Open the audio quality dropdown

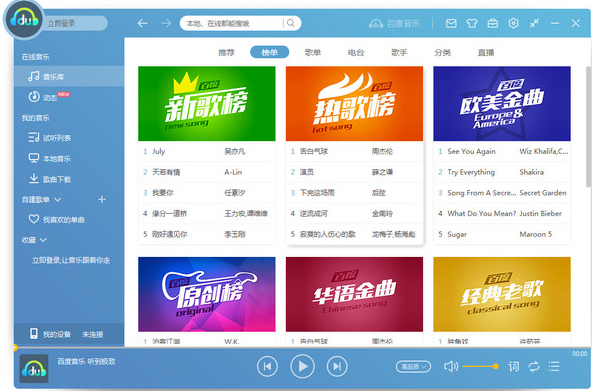point(413,366)
